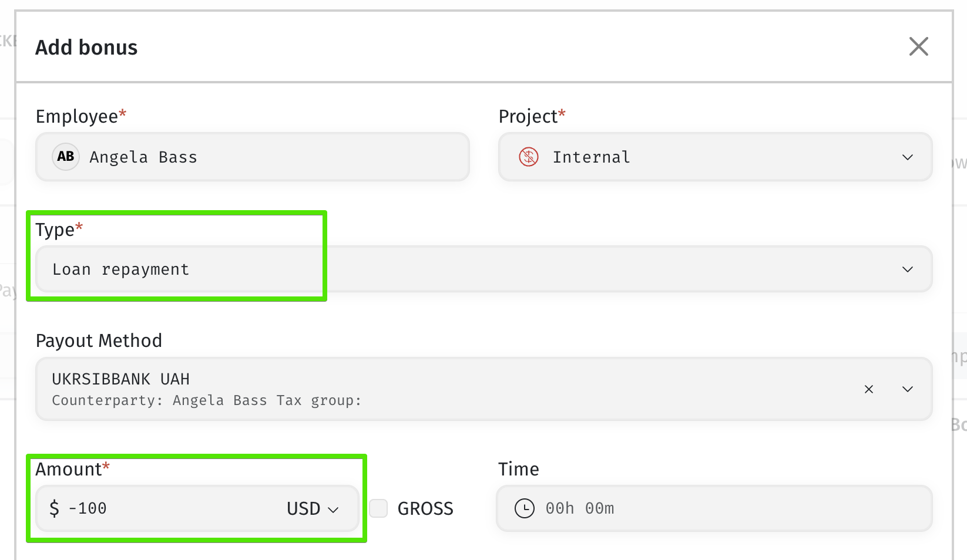Screen dimensions: 967x560
Task: Click the non-billable dollar icon beside Internal
Action: click(529, 157)
